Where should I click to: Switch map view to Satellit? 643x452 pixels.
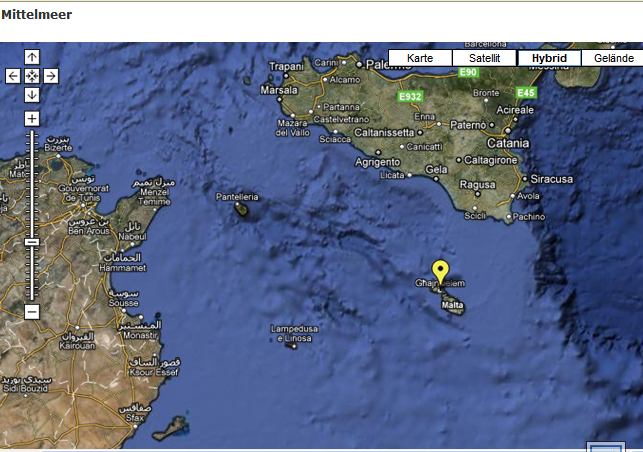[484, 58]
